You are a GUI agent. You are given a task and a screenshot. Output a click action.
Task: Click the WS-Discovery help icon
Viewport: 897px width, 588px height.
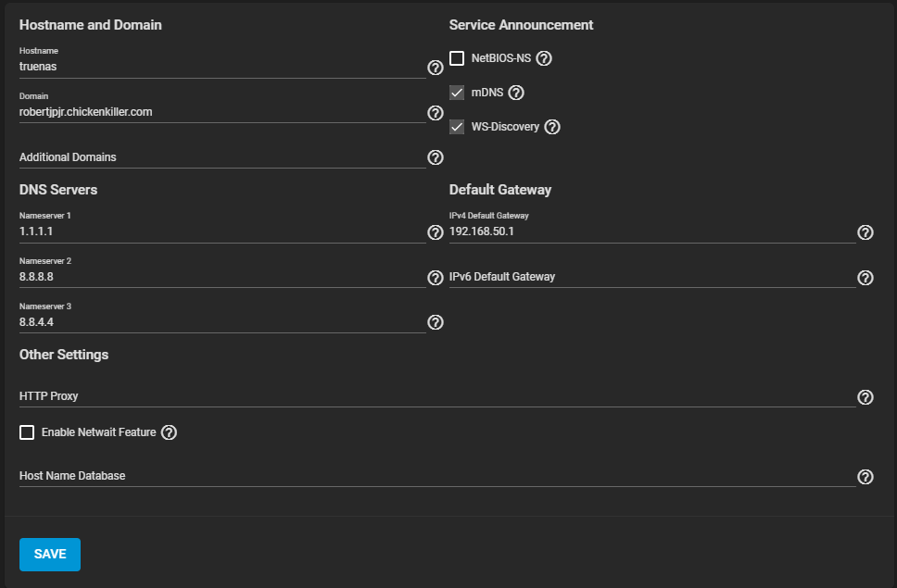(552, 127)
